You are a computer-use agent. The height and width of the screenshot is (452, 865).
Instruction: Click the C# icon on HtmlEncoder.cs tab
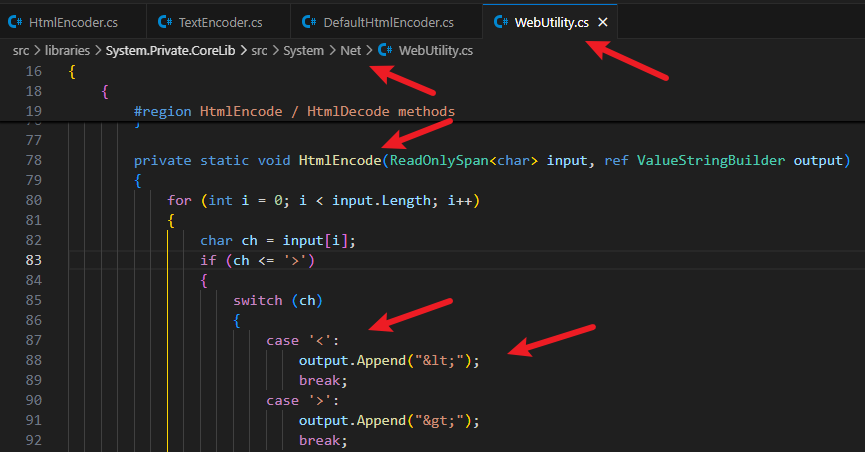15,22
